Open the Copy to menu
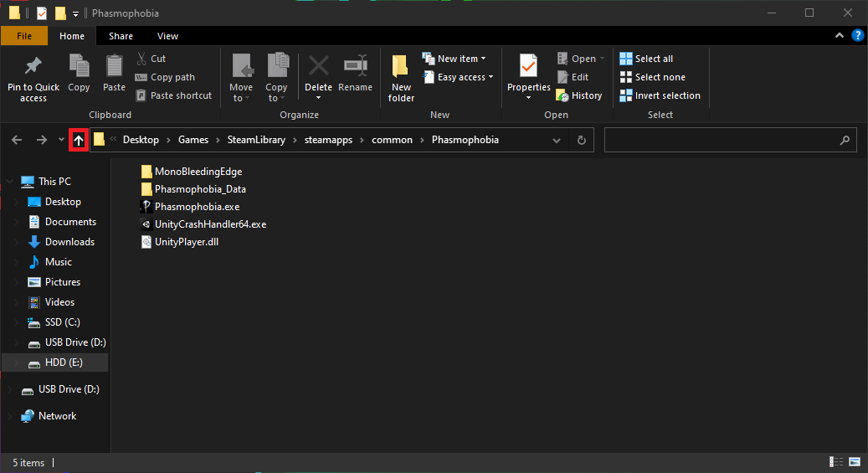Image resolution: width=868 pixels, height=473 pixels. 276,78
